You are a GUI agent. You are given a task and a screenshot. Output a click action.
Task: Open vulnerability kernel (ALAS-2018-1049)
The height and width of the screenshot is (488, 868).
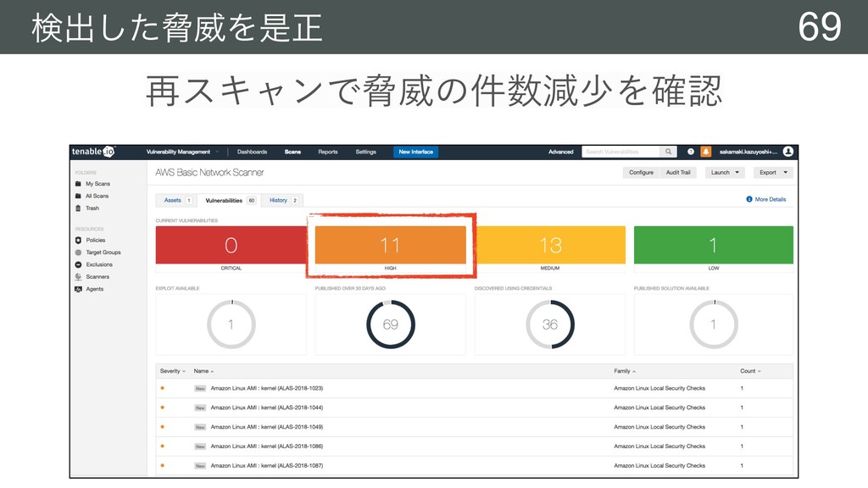266,427
